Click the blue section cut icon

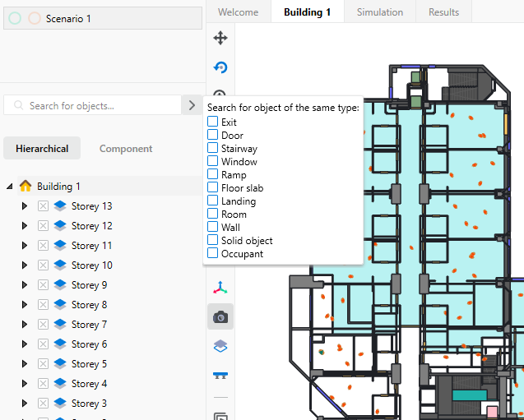tap(220, 376)
